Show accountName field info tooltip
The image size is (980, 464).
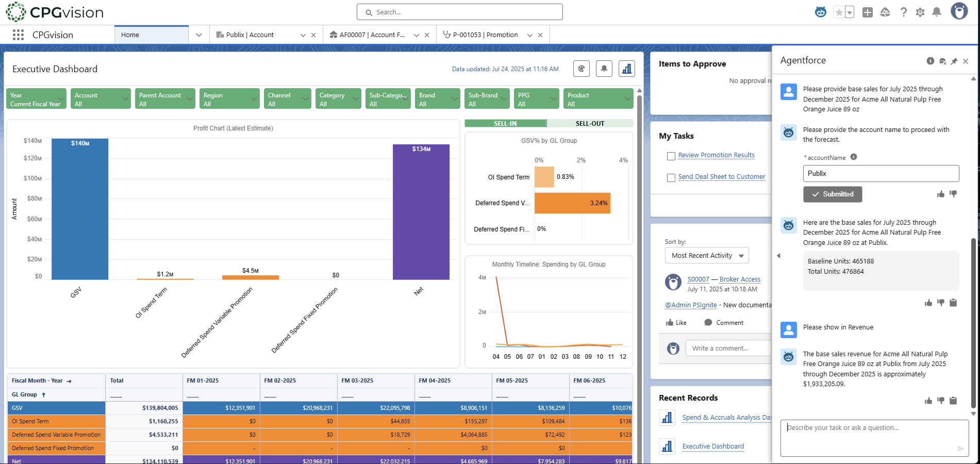coord(854,157)
